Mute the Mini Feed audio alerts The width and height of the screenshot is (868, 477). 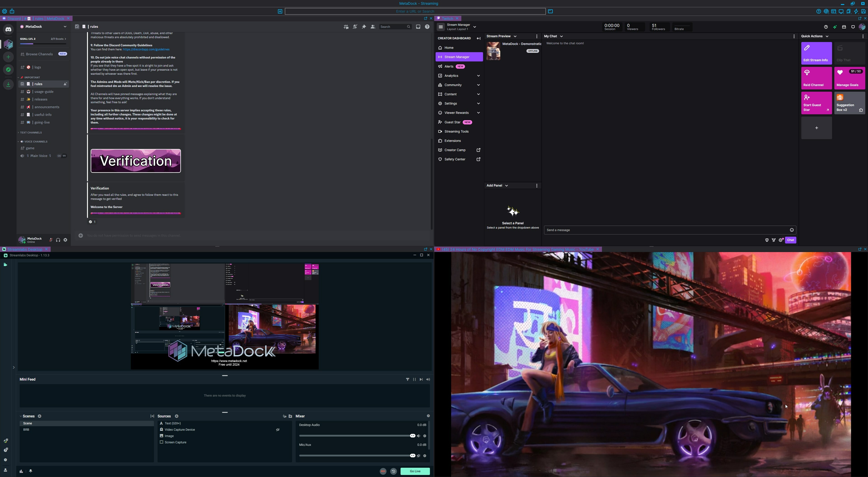pos(428,379)
